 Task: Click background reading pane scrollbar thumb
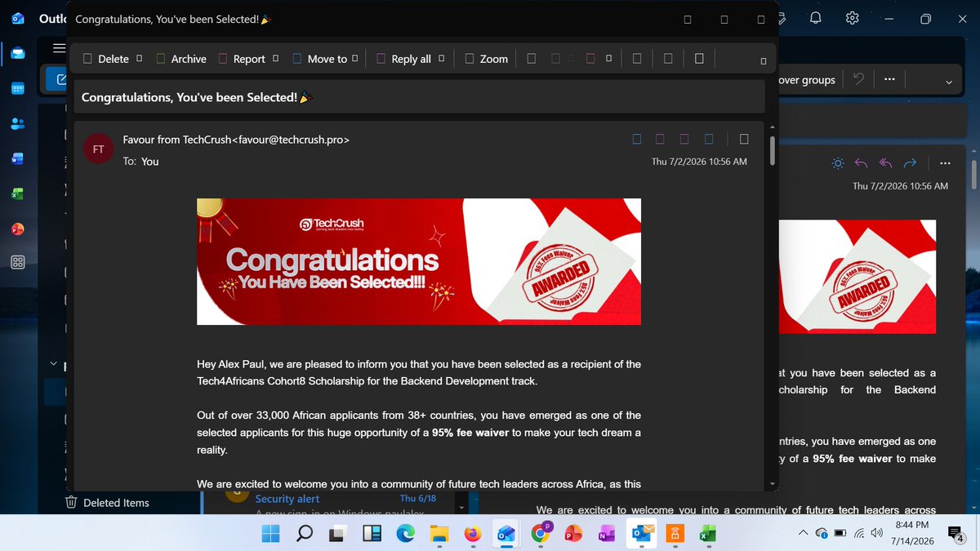(973, 173)
